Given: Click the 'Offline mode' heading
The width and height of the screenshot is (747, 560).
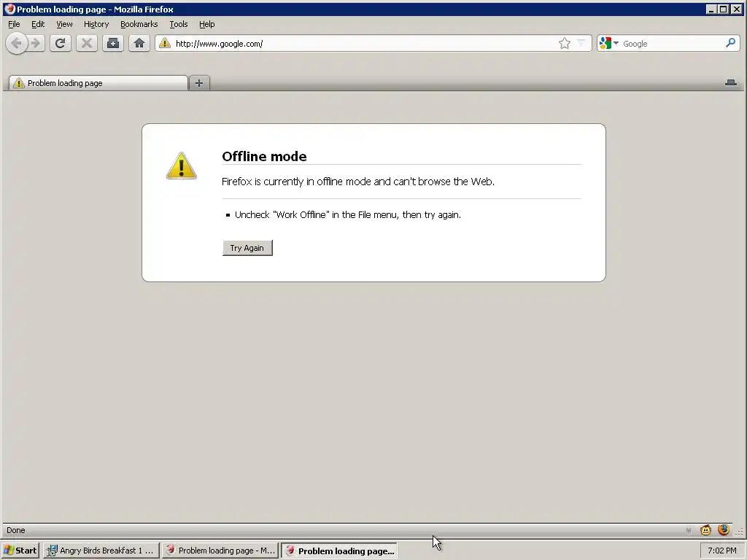Looking at the screenshot, I should click(264, 156).
